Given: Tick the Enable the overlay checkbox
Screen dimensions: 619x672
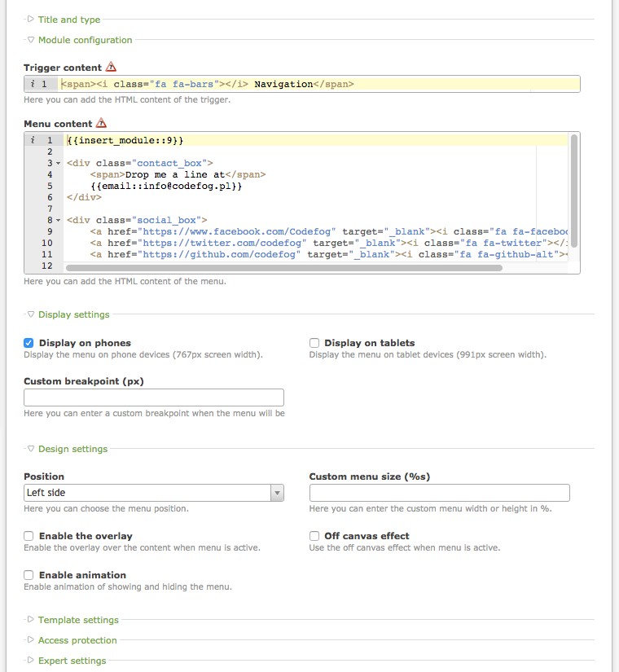Looking at the screenshot, I should pos(29,536).
